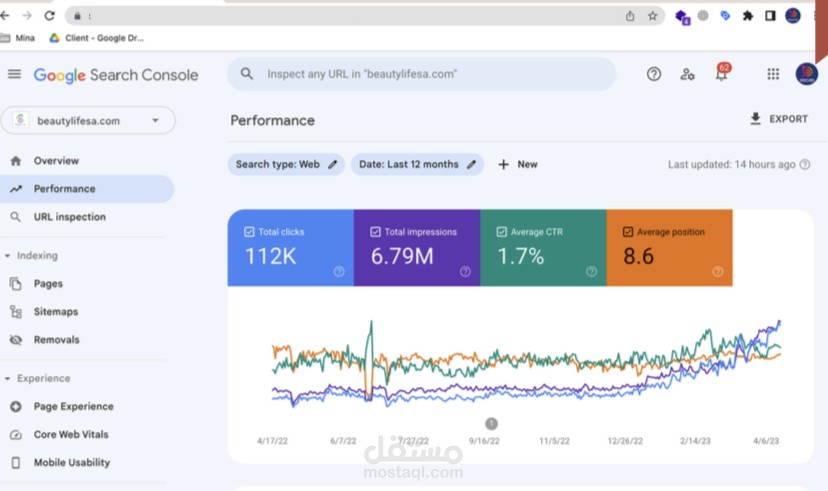Toggle the browser side panel icon
828x491 pixels.
pyautogui.click(x=770, y=16)
